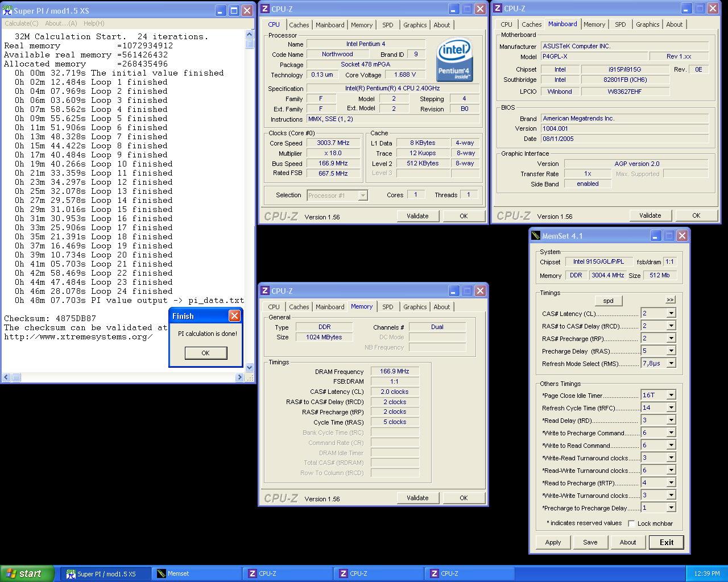Click Validate in the Memory CPU-Z window
Viewport: 728px width, 582px height.
[417, 498]
